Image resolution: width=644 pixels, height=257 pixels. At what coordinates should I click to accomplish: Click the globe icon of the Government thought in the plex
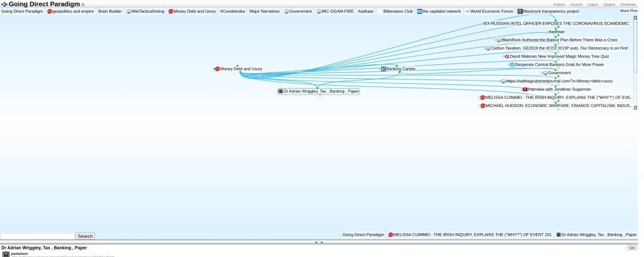[545, 73]
